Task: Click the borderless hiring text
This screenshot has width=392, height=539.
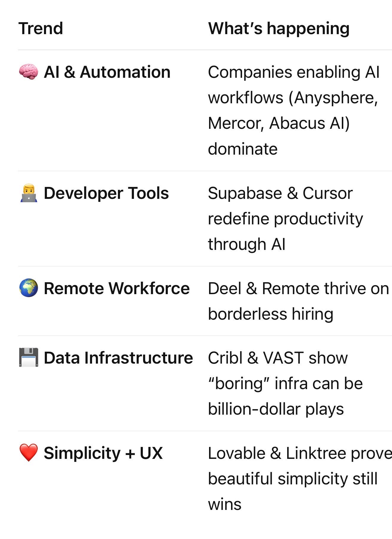Action: (271, 314)
